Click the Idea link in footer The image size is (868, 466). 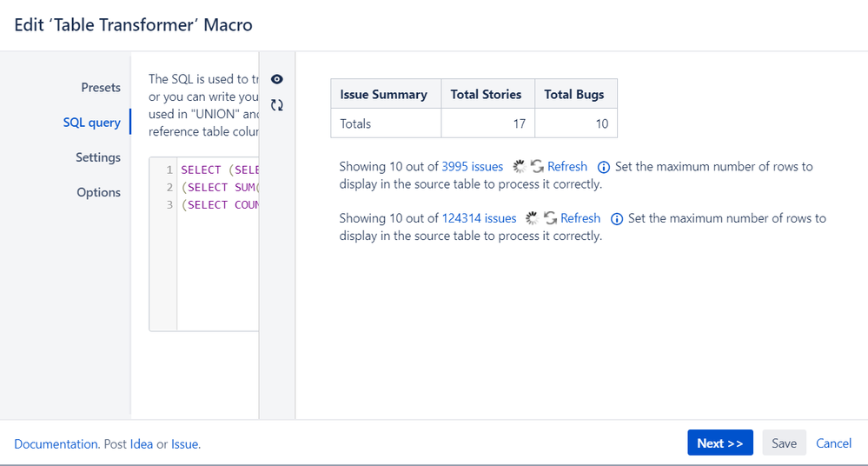tap(141, 443)
